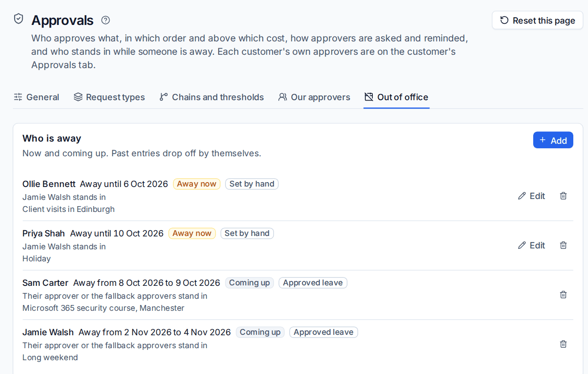This screenshot has width=588, height=374.
Task: Open the Our approvers tab
Action: [314, 97]
